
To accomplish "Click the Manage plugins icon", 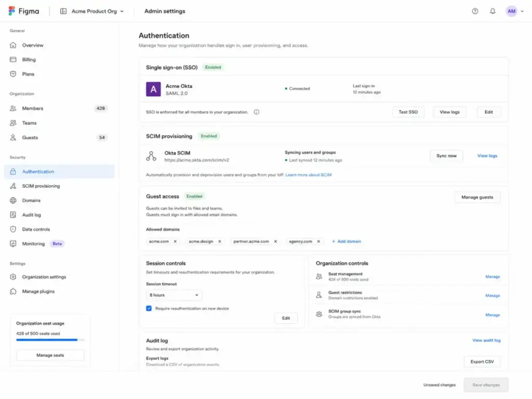I will tap(13, 291).
